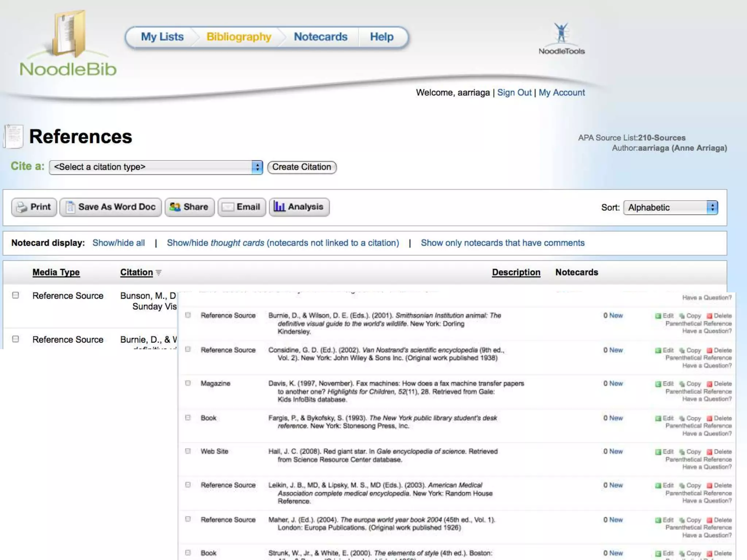Click the Share button
747x560 pixels.
[189, 207]
